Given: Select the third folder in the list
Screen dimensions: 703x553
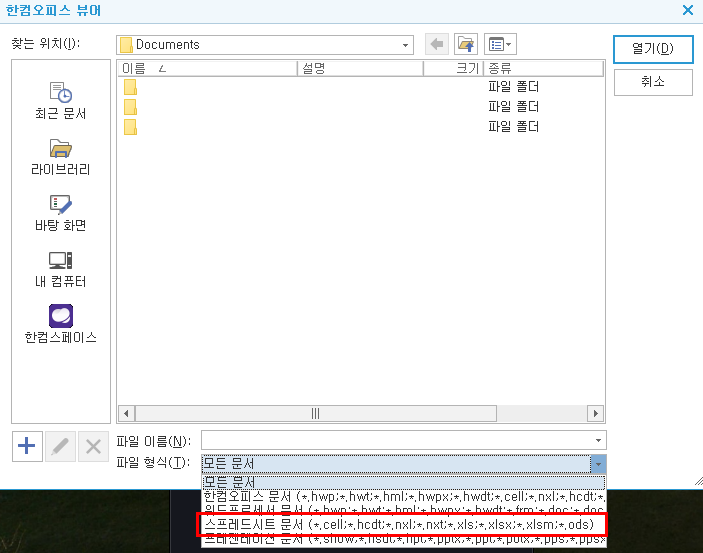Looking at the screenshot, I should (130, 127).
